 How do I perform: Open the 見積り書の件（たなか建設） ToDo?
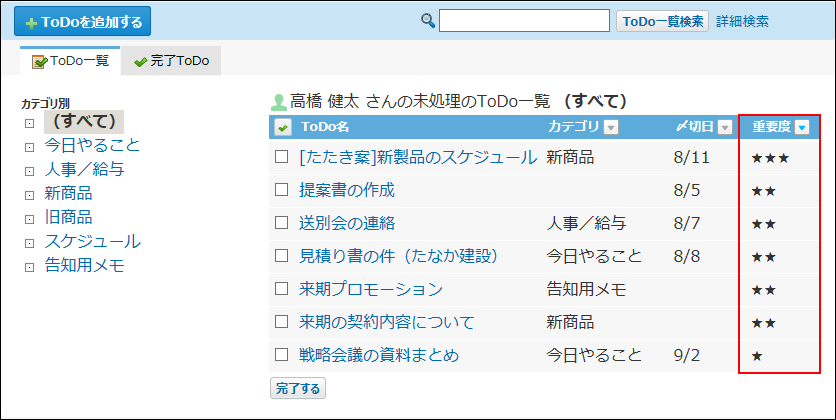[x=399, y=256]
